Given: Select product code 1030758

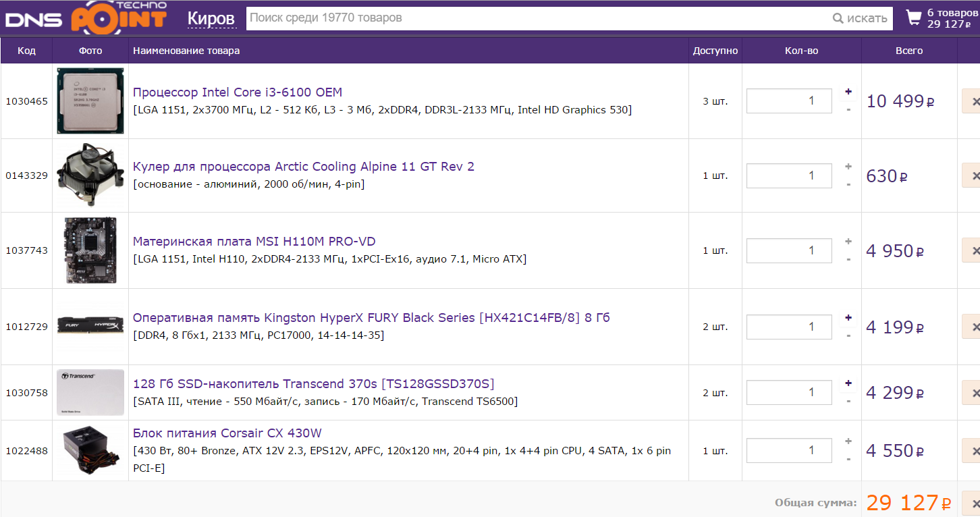Looking at the screenshot, I should 27,393.
